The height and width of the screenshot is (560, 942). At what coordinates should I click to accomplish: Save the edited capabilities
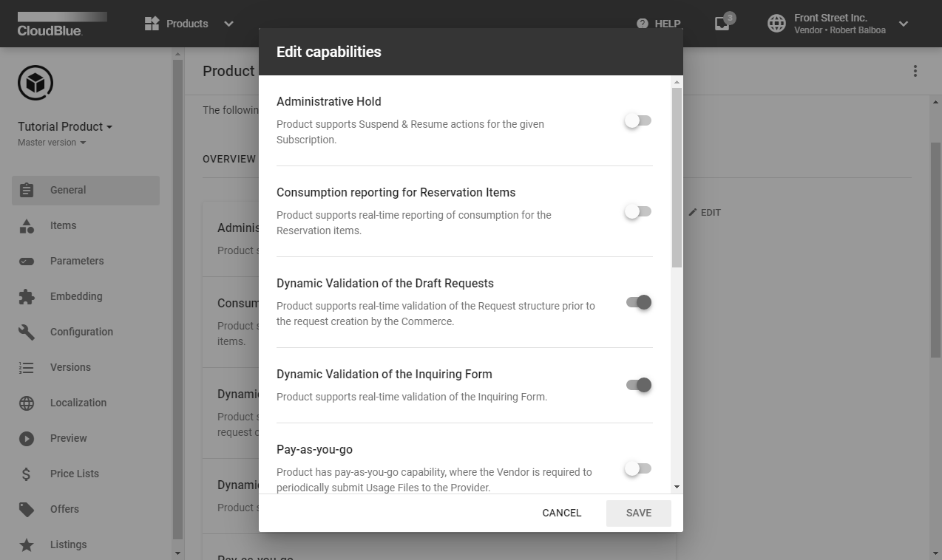point(638,513)
